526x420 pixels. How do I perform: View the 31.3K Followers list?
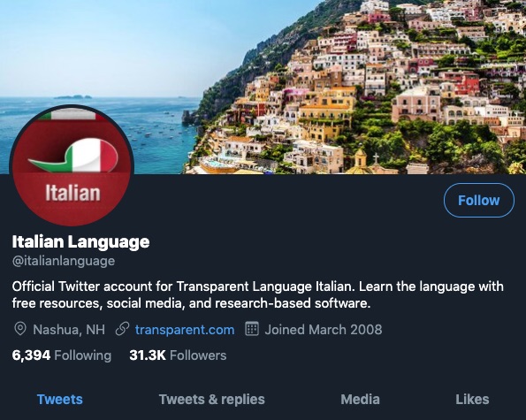(x=178, y=355)
